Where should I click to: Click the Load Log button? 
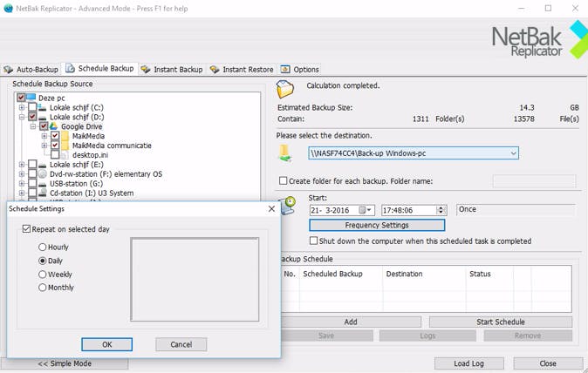pyautogui.click(x=468, y=363)
